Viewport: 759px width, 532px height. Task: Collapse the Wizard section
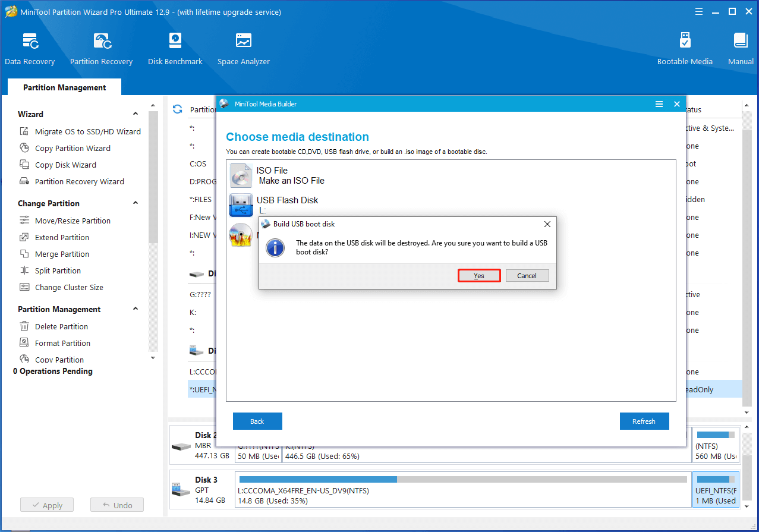(x=136, y=114)
